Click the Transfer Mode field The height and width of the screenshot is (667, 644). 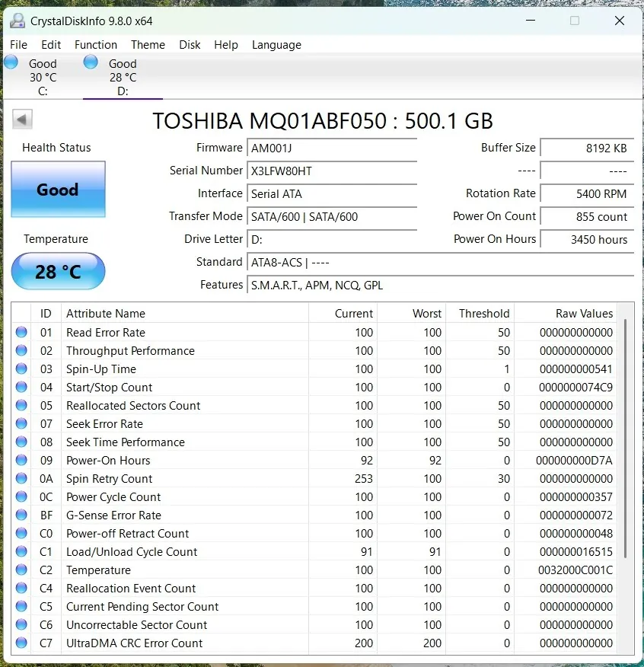[x=332, y=216]
